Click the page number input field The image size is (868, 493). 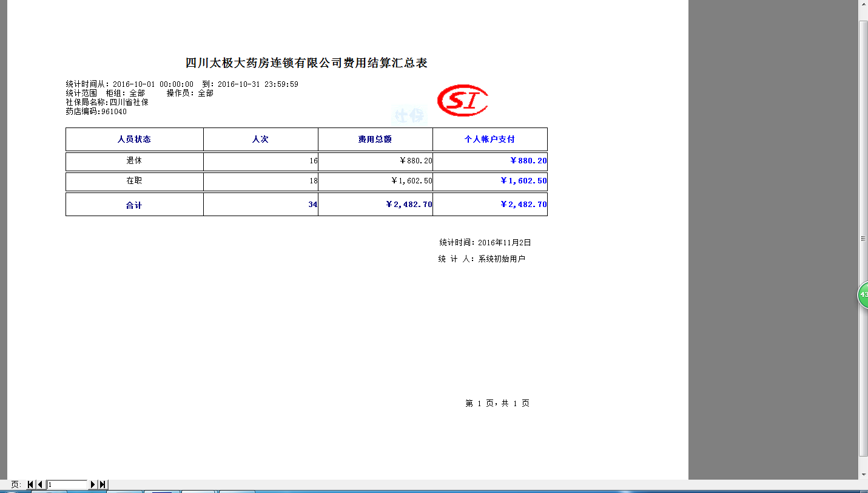67,484
